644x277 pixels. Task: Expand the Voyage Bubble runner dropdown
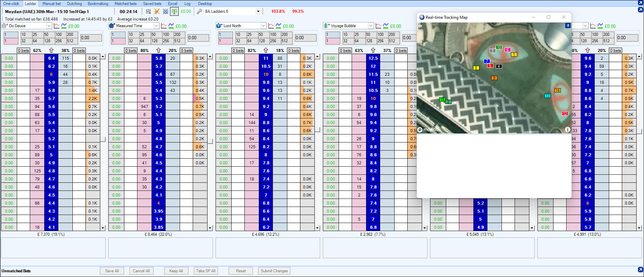[x=370, y=26]
